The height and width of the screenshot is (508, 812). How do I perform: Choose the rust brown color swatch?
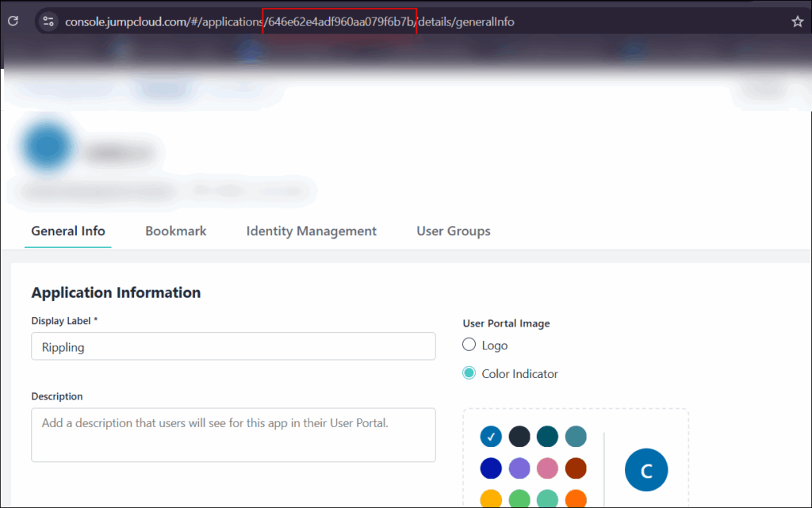click(x=576, y=468)
